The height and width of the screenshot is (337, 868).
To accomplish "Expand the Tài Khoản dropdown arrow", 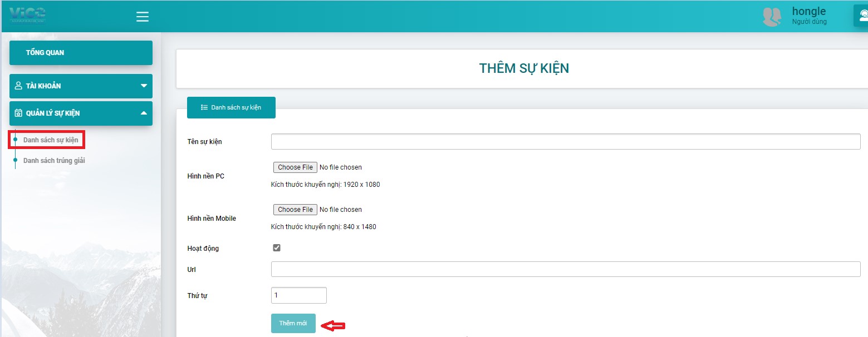I will [x=144, y=86].
